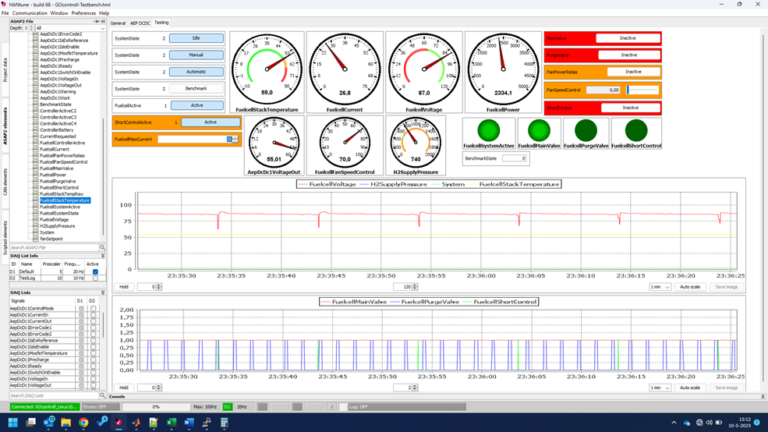Check D2 box for AepDcDc1CurrentIn
Image resolution: width=768 pixels, height=432 pixels.
93,315
